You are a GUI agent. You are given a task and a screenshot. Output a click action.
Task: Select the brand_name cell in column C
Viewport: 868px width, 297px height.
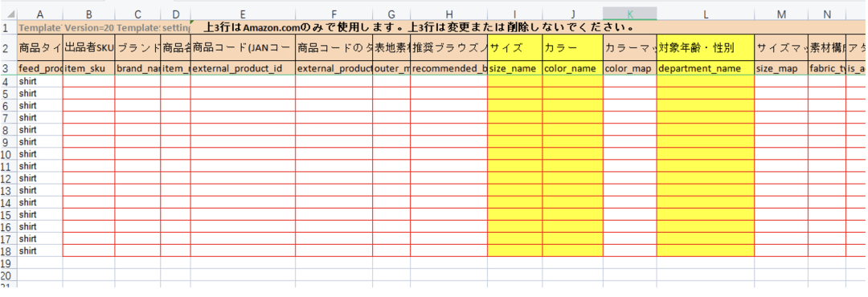tap(138, 68)
